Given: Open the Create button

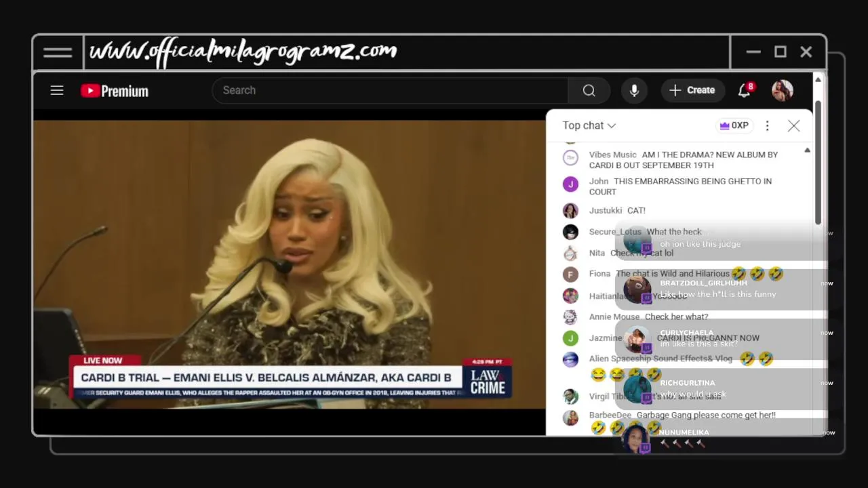Looking at the screenshot, I should [x=692, y=90].
